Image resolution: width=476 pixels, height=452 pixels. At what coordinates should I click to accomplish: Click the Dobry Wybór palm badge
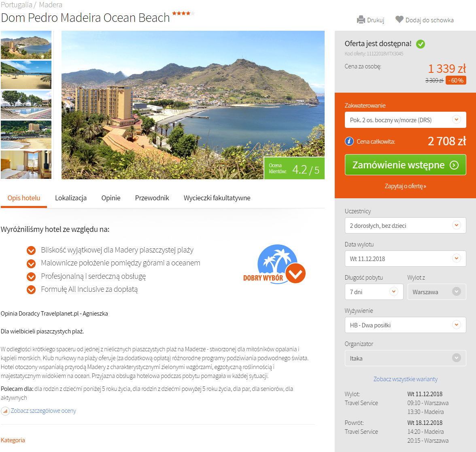coord(274,264)
